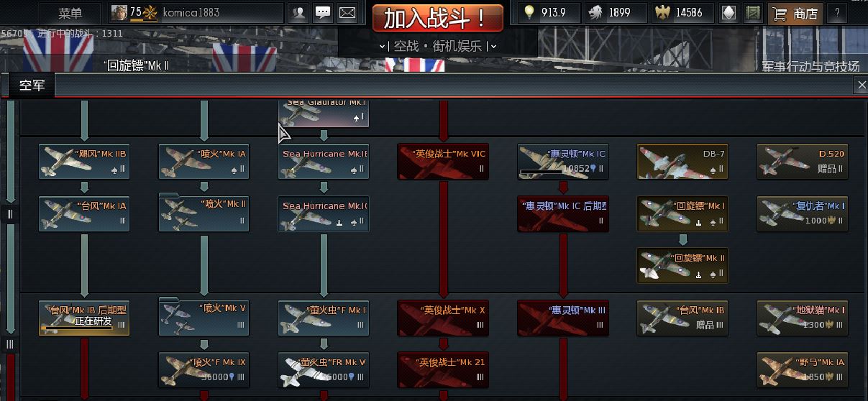Select the DB-7 premium aircraft card
This screenshot has height=401, width=868.
[x=682, y=162]
